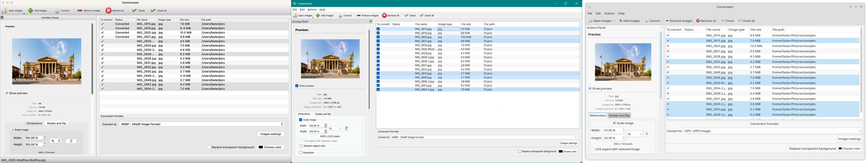This screenshot has height=163, width=868.
Task: Switch to Rotate and flip tab in Linux window
Action: coord(619,116)
